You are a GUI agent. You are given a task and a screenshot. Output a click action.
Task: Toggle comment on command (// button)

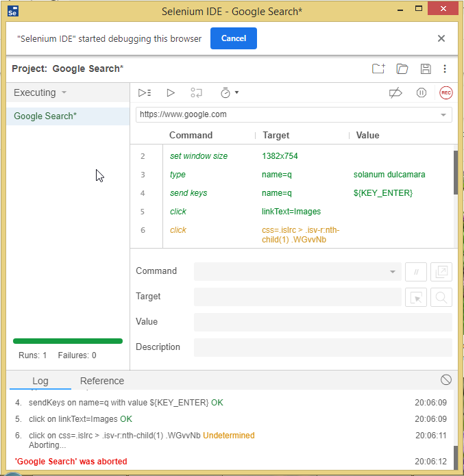(x=416, y=272)
